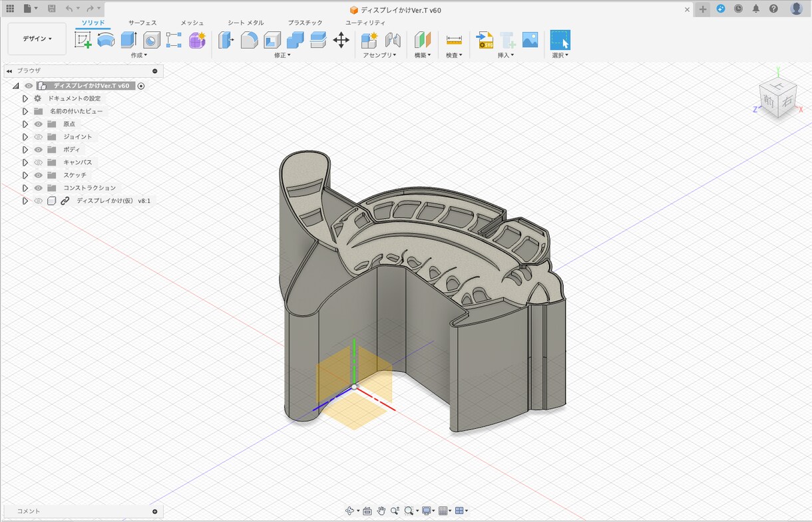Image resolution: width=812 pixels, height=522 pixels.
Task: Open the デザイン workspace dropdown
Action: coord(37,39)
